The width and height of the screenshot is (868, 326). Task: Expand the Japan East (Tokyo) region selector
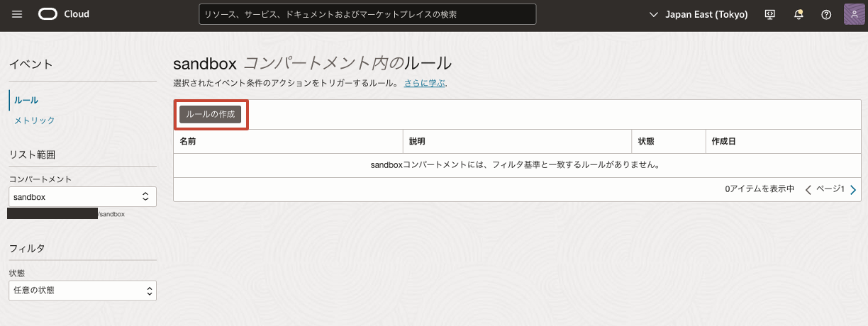(x=699, y=14)
